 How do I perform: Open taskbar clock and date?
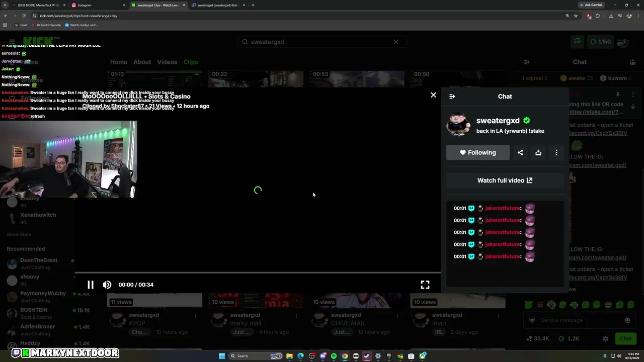click(x=633, y=356)
